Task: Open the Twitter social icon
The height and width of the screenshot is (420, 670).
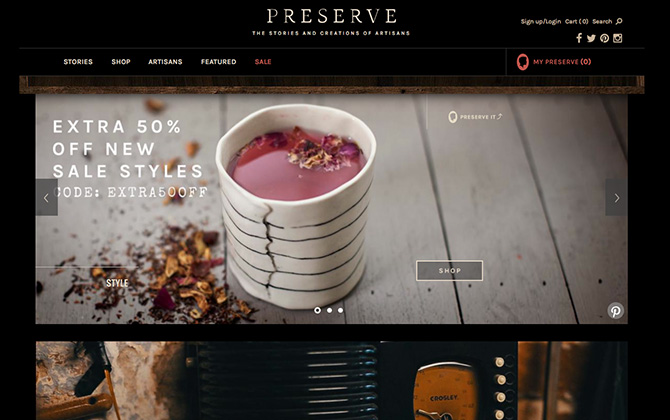Action: (591, 38)
